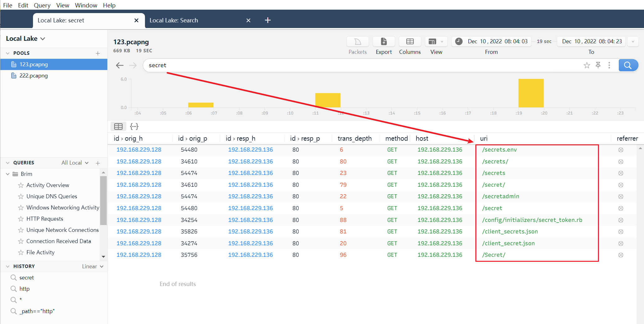Select the 222.pcapng pool

(x=54, y=76)
